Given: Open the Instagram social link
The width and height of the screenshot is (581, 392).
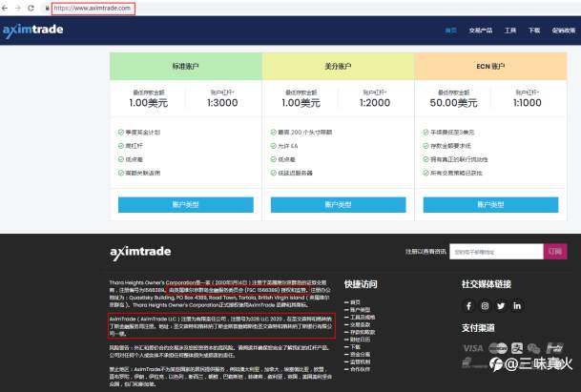Looking at the screenshot, I should pos(485,305).
